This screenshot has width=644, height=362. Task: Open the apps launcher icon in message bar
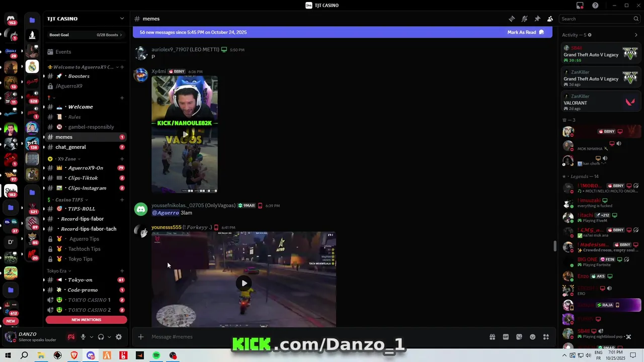(x=546, y=337)
